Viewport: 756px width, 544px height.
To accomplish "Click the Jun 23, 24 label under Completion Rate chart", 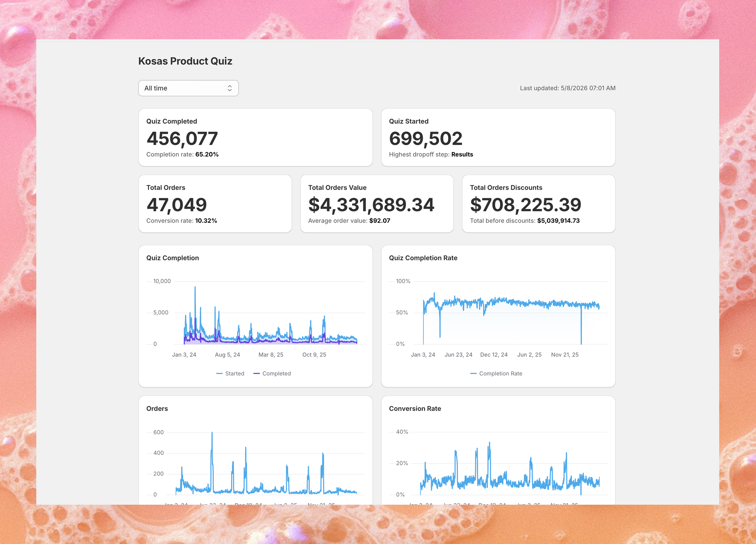I will (x=458, y=355).
